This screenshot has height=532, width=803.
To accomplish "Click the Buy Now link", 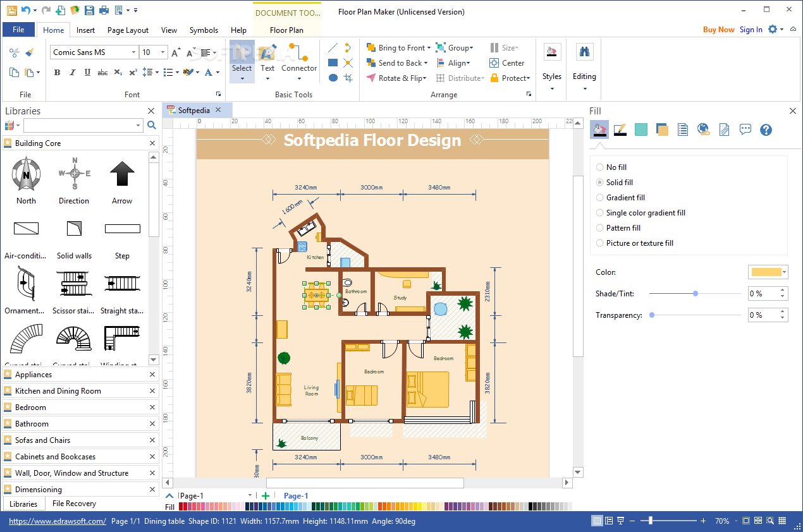I will click(x=719, y=30).
